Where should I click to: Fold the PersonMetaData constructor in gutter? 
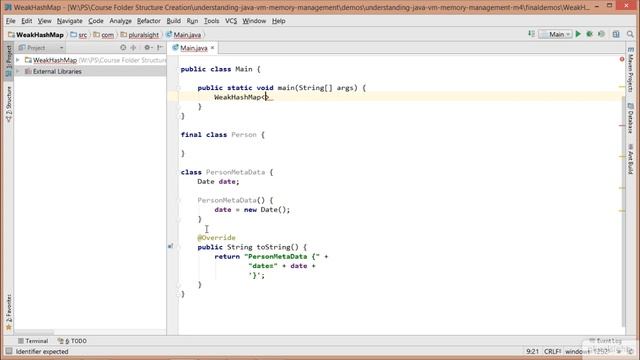point(179,200)
